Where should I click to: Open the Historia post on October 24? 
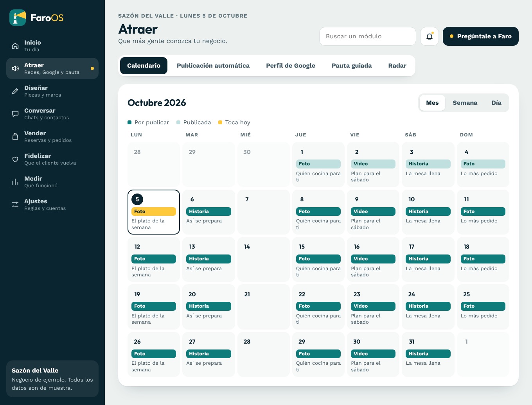click(x=428, y=306)
